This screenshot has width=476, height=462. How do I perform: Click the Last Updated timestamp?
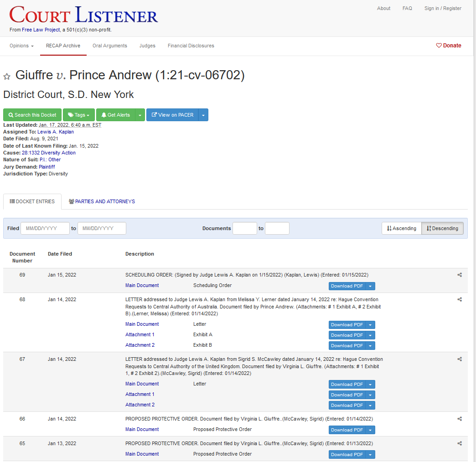(x=70, y=125)
